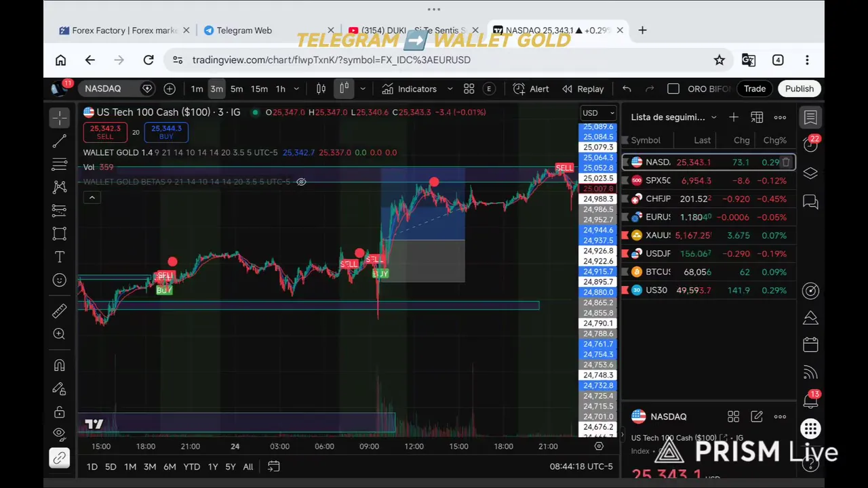868x488 pixels.
Task: Open watchlist advanced view table icon
Action: coord(757,117)
